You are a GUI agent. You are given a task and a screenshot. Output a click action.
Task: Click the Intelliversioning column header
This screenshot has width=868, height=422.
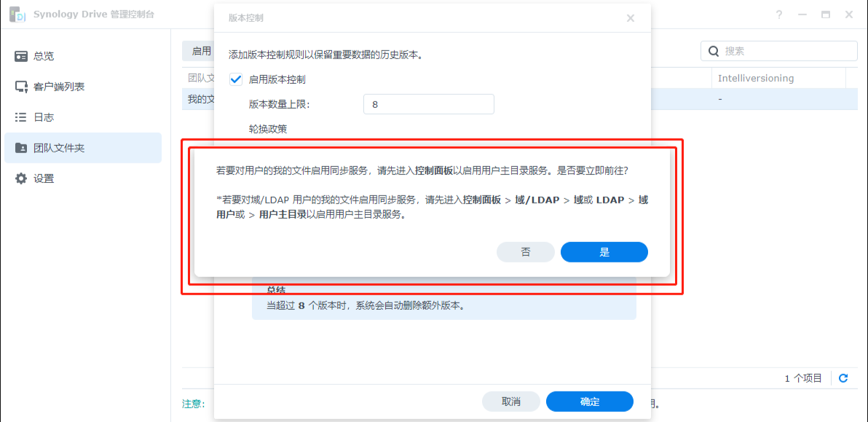tap(756, 78)
